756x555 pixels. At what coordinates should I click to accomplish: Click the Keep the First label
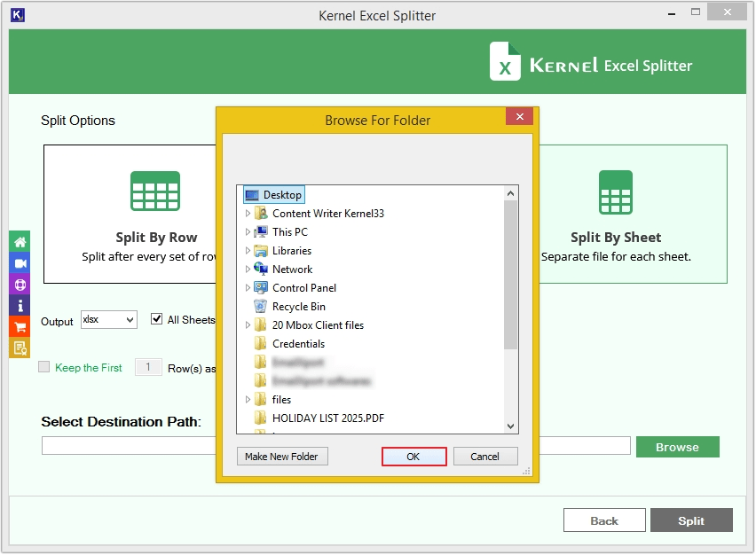[x=89, y=368]
